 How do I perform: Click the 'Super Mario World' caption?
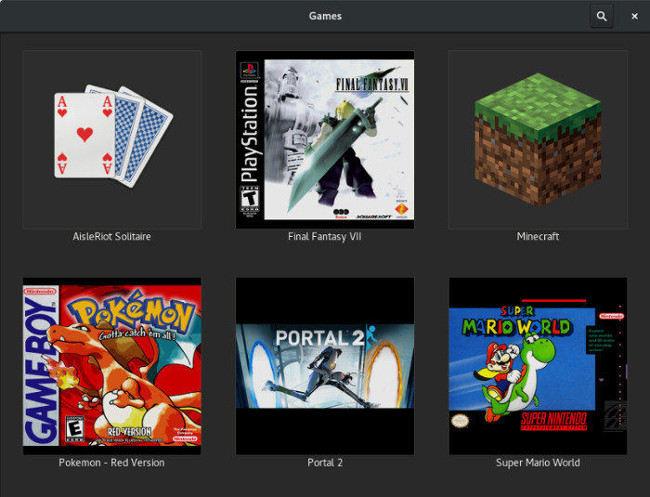click(x=538, y=463)
